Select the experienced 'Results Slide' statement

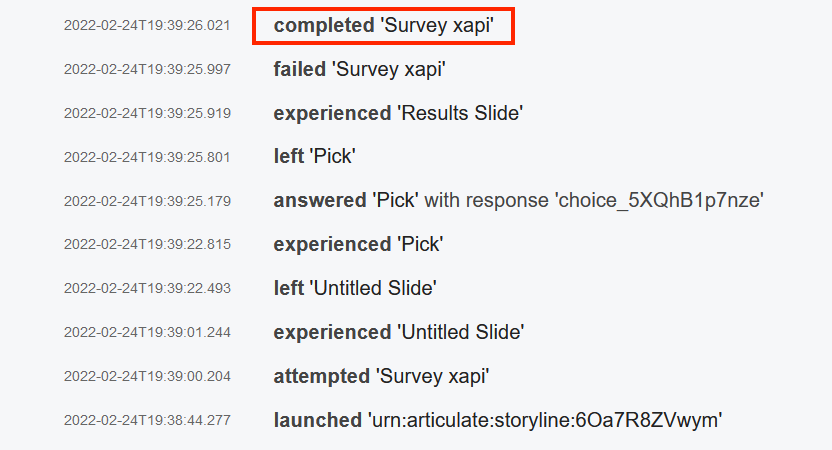(x=398, y=114)
